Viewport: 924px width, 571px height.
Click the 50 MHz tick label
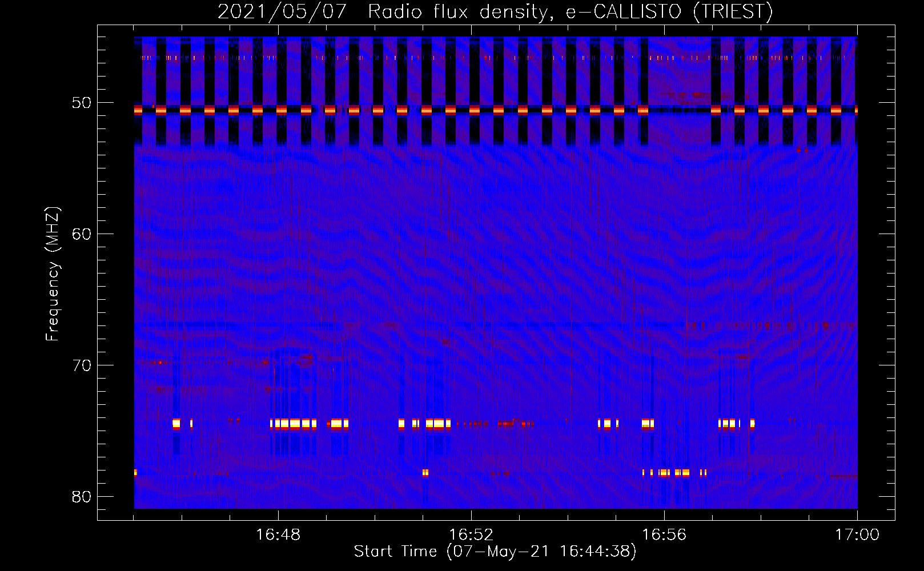pos(82,103)
